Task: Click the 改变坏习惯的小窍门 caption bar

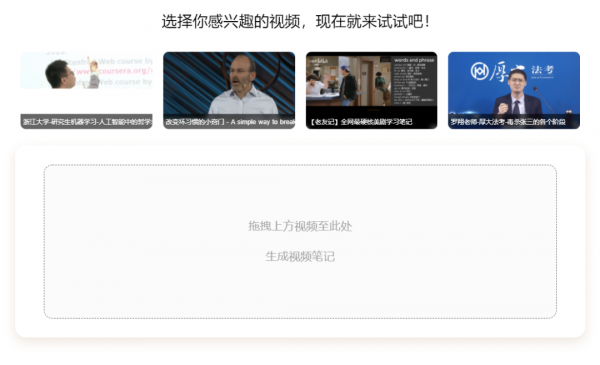Action: 229,122
